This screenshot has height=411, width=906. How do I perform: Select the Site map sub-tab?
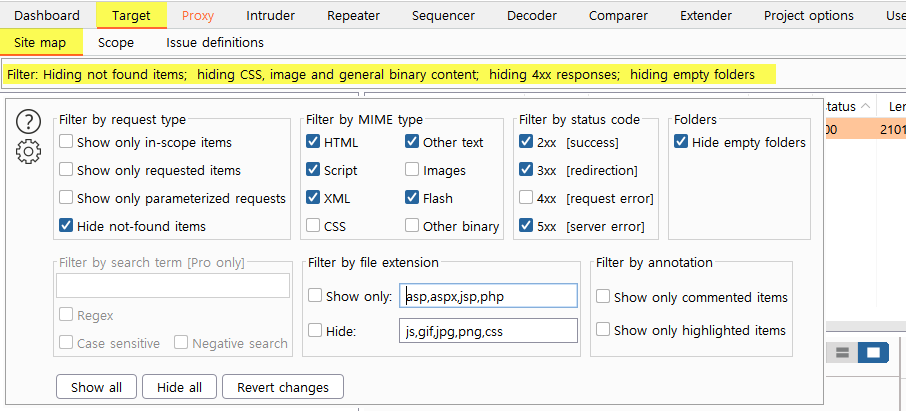coord(40,43)
